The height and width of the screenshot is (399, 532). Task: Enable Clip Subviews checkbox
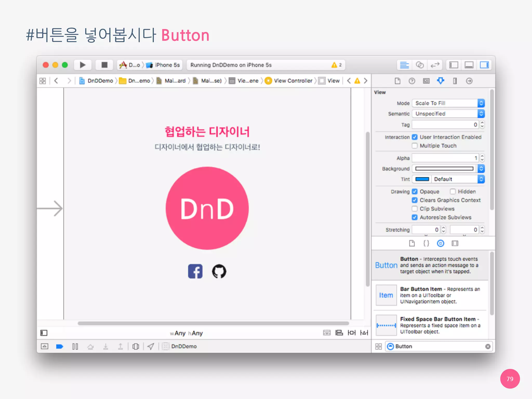(415, 209)
